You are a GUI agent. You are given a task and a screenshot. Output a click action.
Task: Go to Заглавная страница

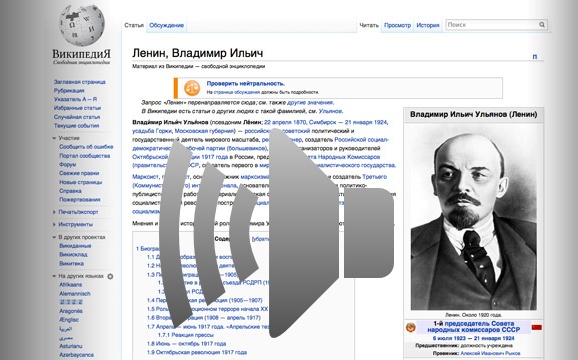(x=80, y=82)
